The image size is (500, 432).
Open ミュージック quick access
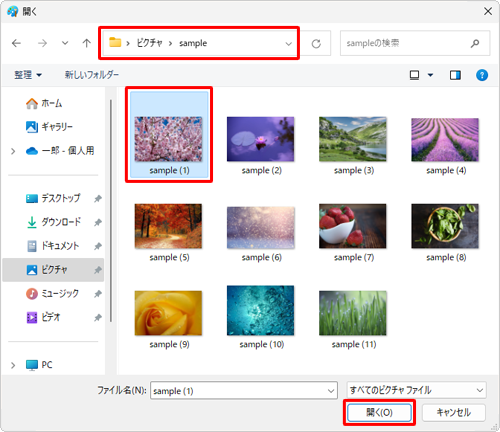[x=52, y=294]
